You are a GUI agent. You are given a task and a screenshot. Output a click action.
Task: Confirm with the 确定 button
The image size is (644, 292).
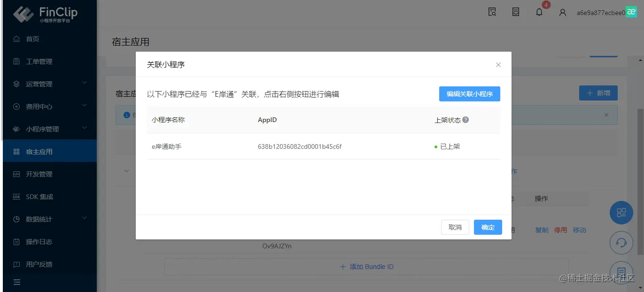click(488, 227)
